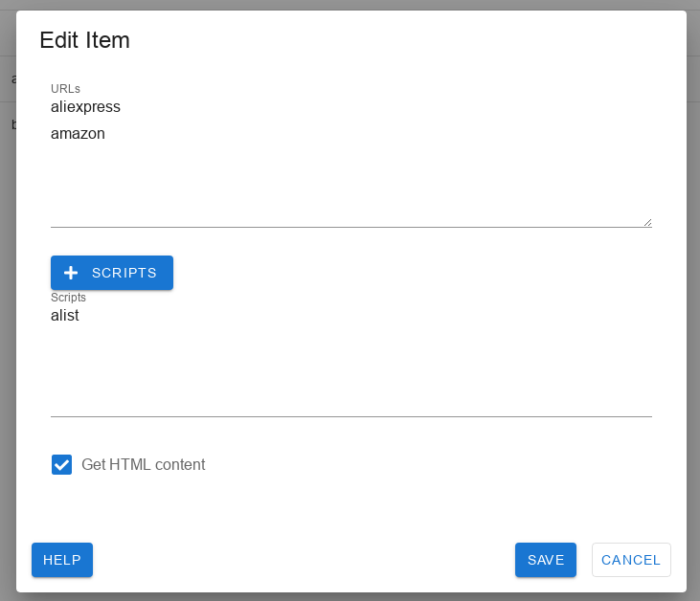Click the Get HTML content label text
Viewport: 700px width, 601px height.
pos(144,464)
